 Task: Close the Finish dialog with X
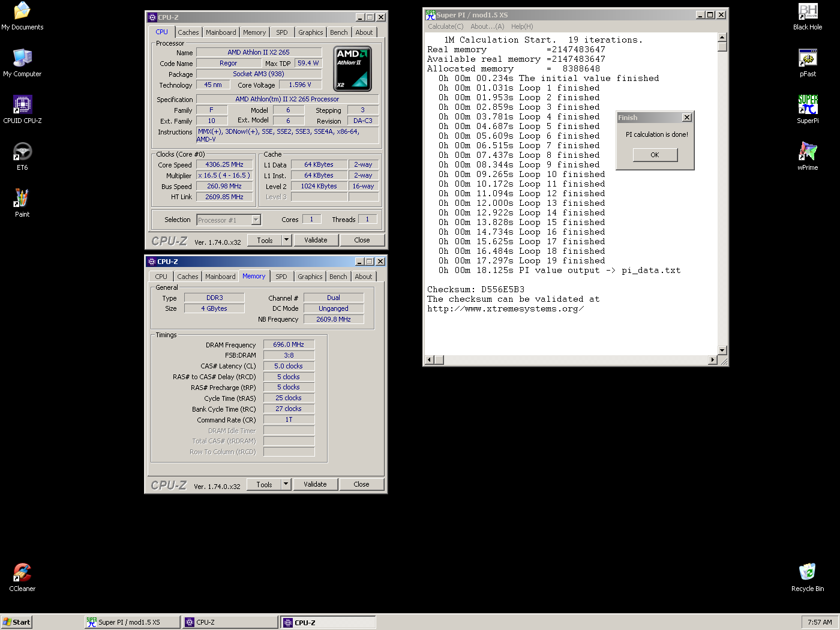pos(687,118)
